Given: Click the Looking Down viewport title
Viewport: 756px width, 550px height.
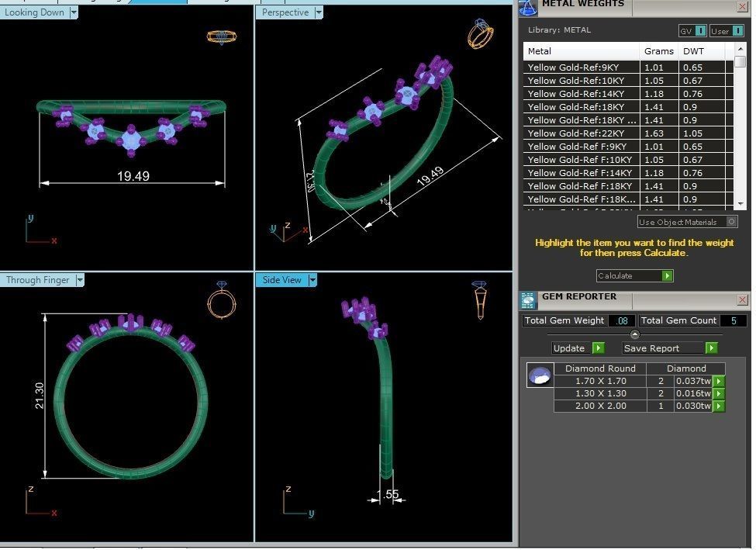Looking at the screenshot, I should pos(34,12).
